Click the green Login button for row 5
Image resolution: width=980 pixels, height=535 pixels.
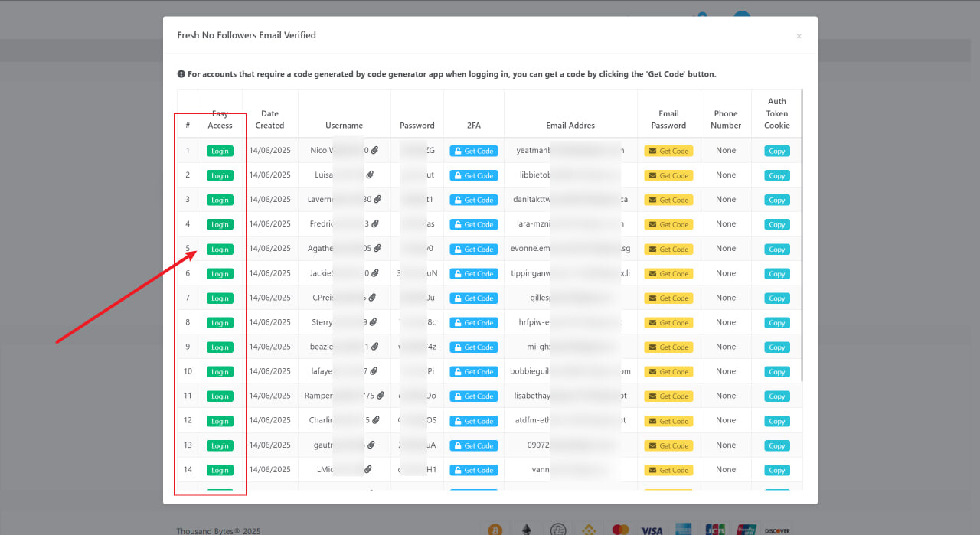coord(220,249)
